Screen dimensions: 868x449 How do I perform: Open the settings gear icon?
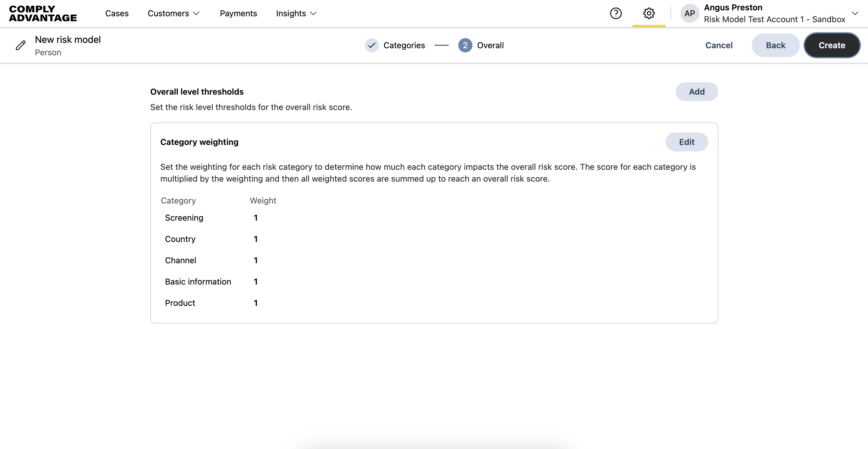click(x=649, y=14)
